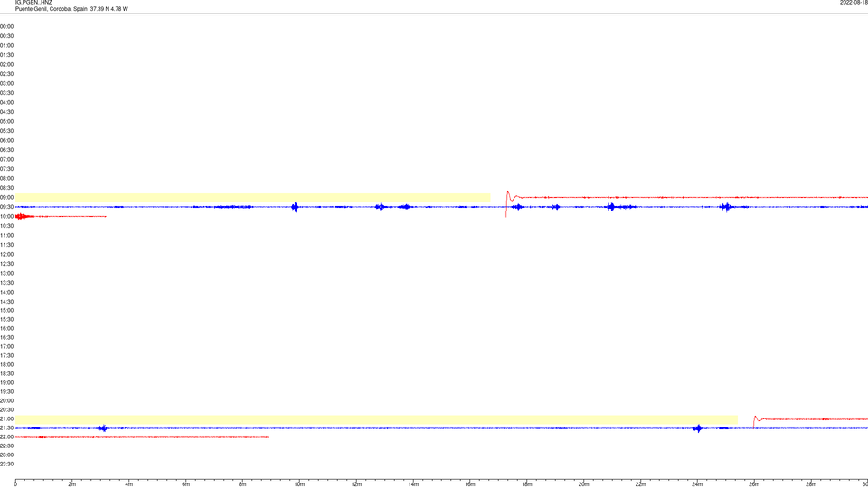Click the yellow data gap band on 09:00 row
The image size is (868, 488).
[x=252, y=198]
